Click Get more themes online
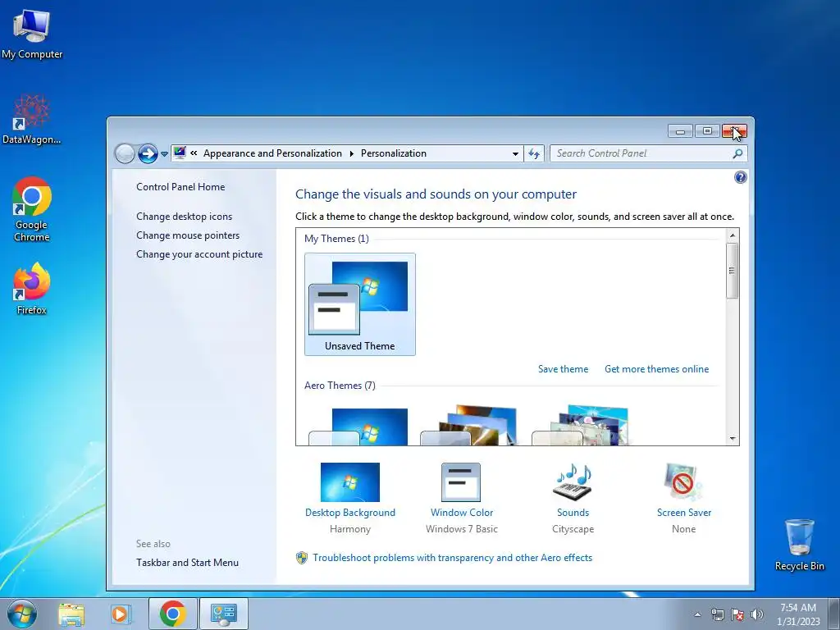This screenshot has width=840, height=630. (657, 369)
